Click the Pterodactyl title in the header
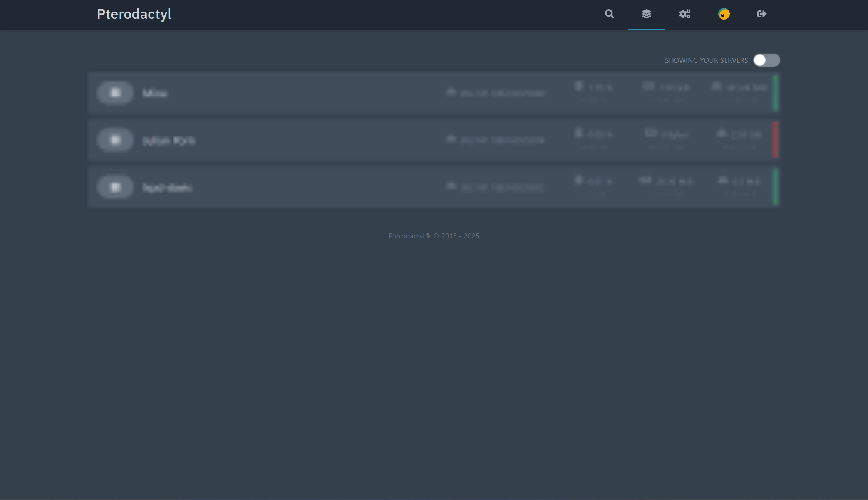 coord(134,14)
